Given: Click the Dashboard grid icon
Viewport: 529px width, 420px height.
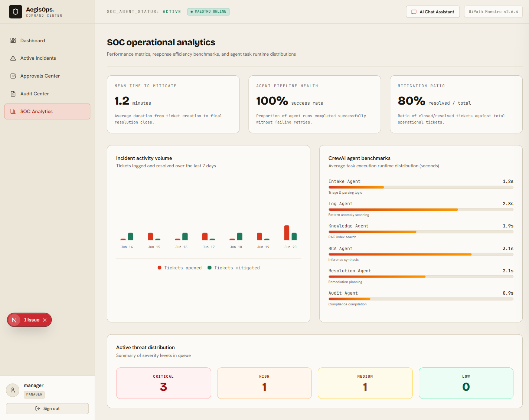Looking at the screenshot, I should click(13, 40).
